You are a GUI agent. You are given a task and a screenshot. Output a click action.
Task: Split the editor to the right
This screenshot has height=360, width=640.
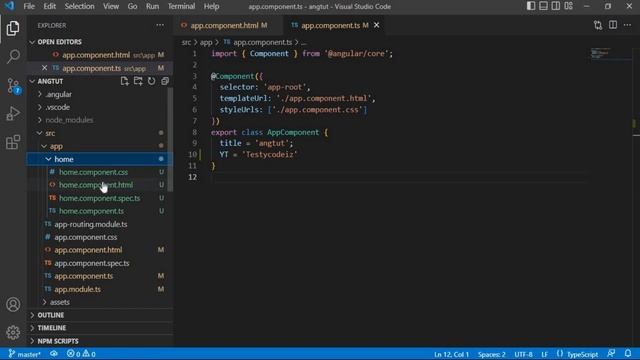(613, 25)
